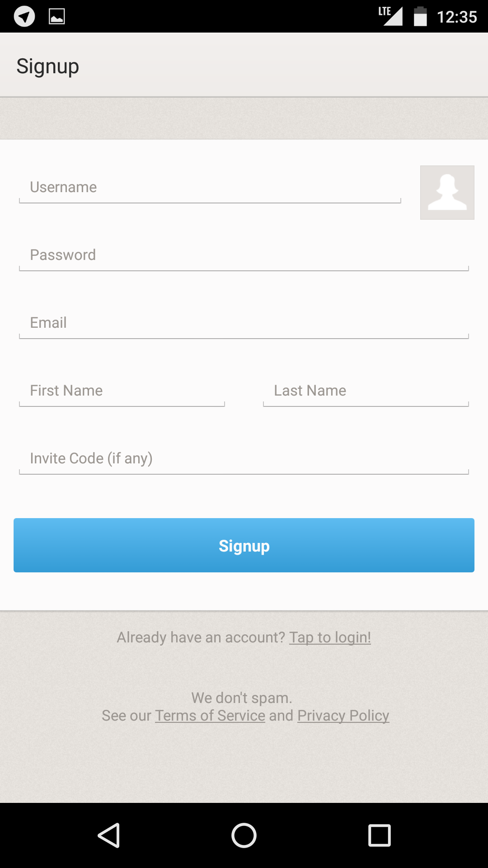The width and height of the screenshot is (488, 868).
Task: Click into the Password field
Action: [x=244, y=255]
